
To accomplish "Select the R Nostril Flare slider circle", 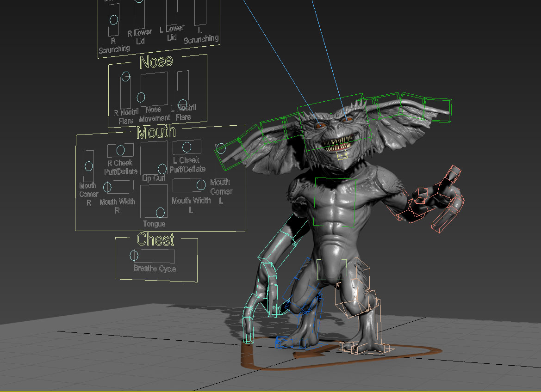I will click(x=125, y=76).
